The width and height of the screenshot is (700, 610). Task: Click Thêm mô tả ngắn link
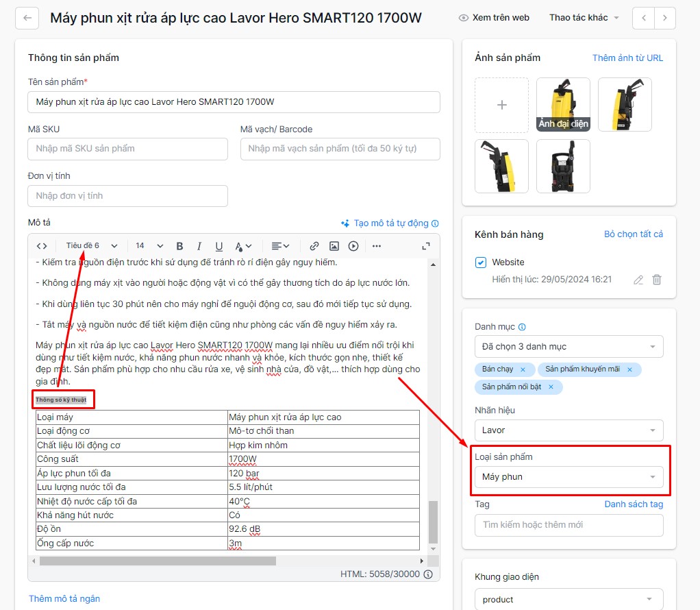[x=64, y=599]
